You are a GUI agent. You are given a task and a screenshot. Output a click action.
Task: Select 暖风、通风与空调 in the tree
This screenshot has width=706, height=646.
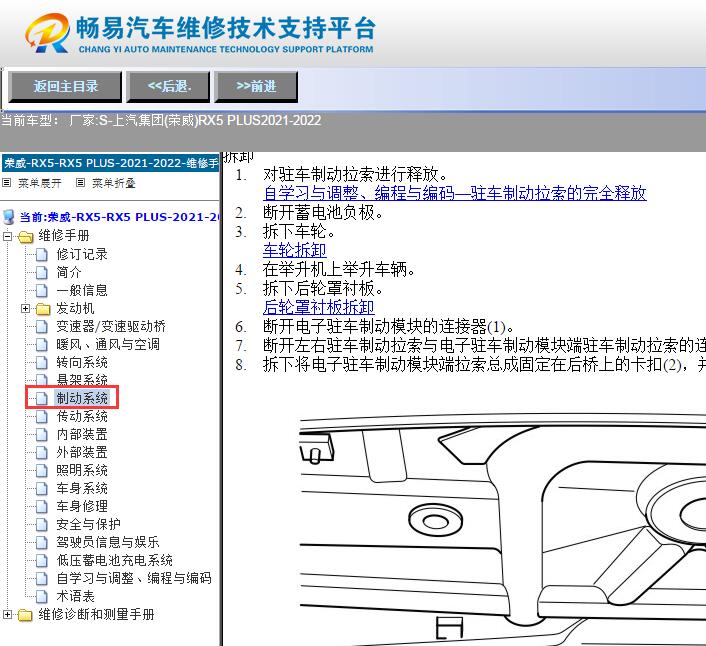[108, 344]
